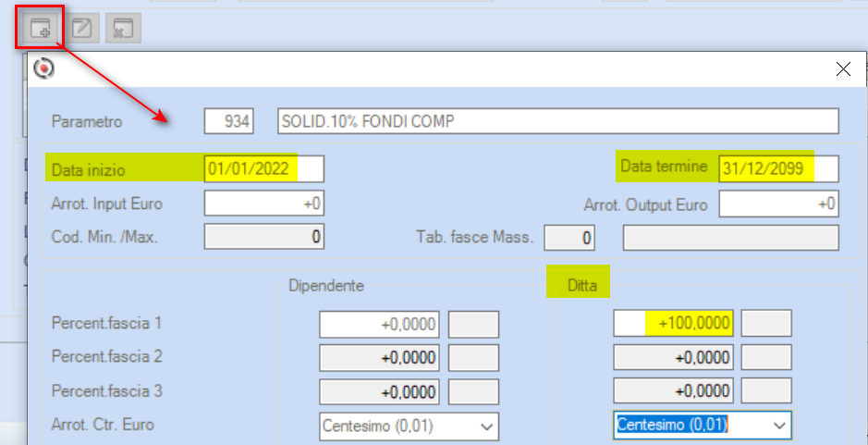Click the Data termine label
This screenshot has width=868, height=445.
[664, 167]
